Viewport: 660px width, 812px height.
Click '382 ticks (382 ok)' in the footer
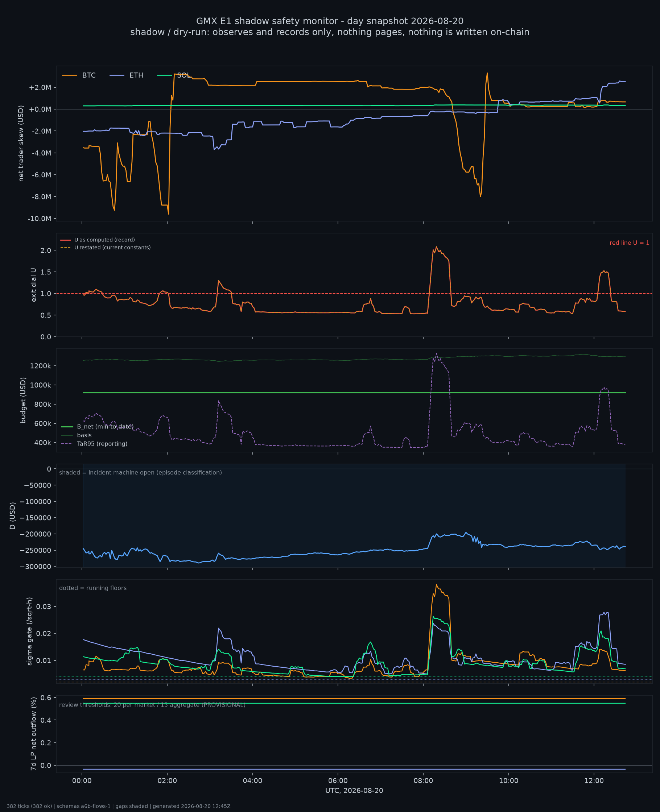29,806
